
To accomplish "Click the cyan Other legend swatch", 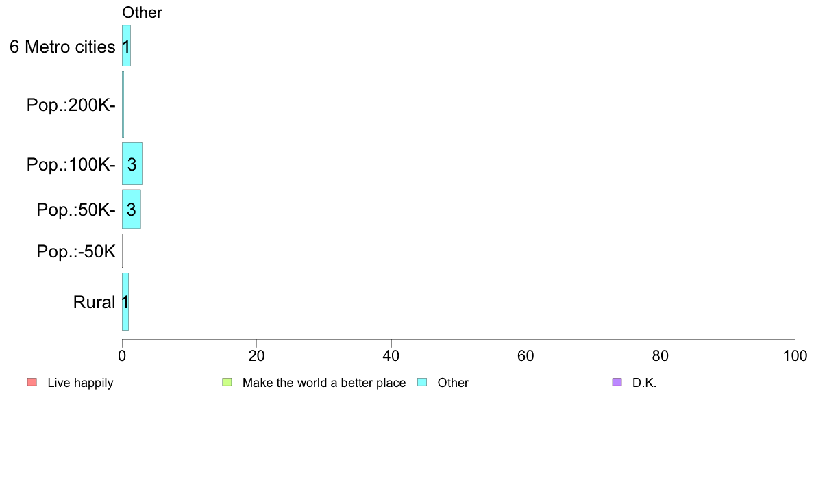I will click(x=422, y=383).
